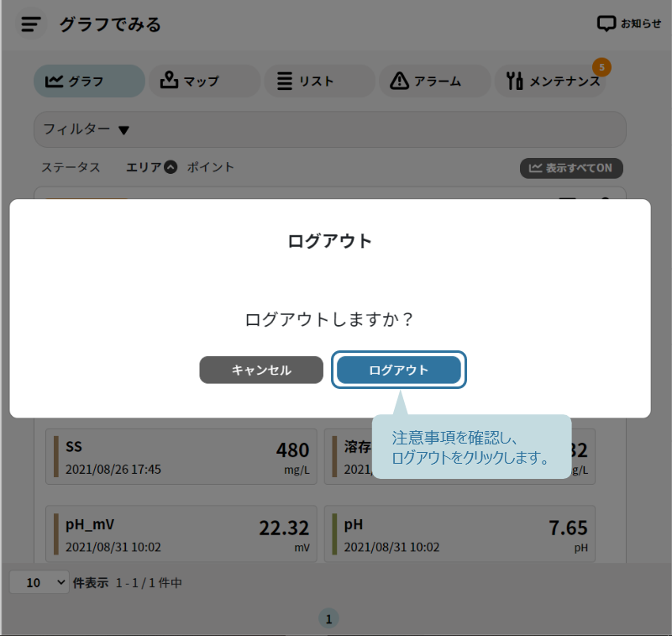Expand the フィルター dropdown
This screenshot has width=672, height=636.
pos(329,129)
